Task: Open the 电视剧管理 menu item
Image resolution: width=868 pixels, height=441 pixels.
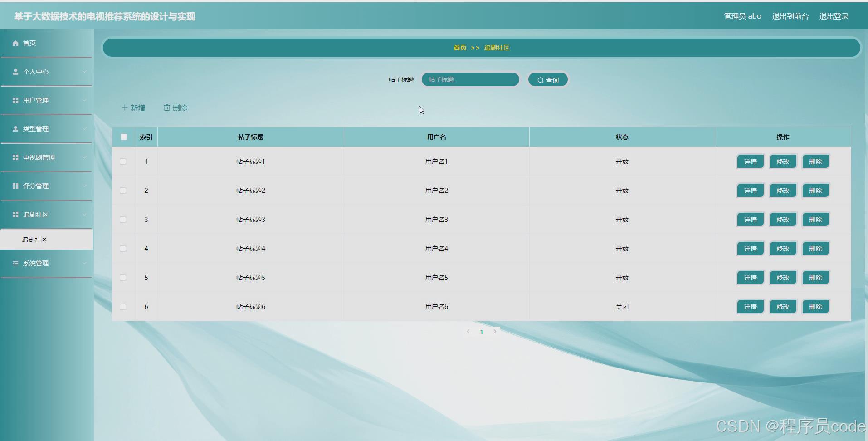Action: [46, 157]
